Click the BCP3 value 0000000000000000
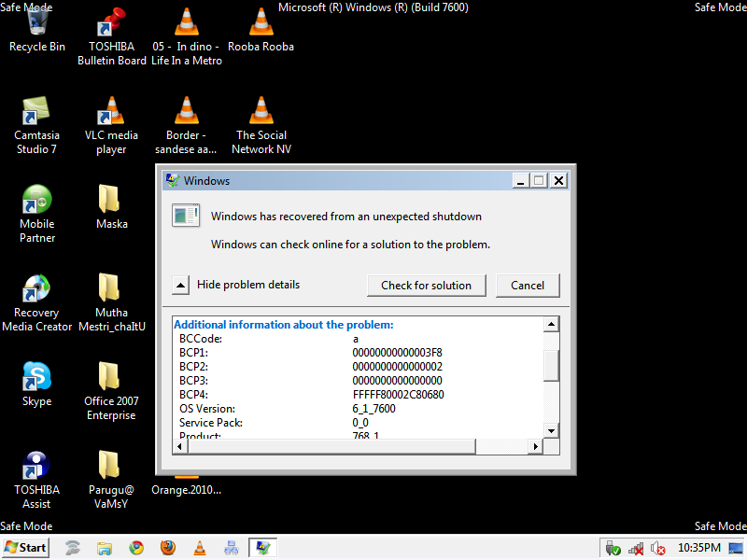 tap(398, 381)
